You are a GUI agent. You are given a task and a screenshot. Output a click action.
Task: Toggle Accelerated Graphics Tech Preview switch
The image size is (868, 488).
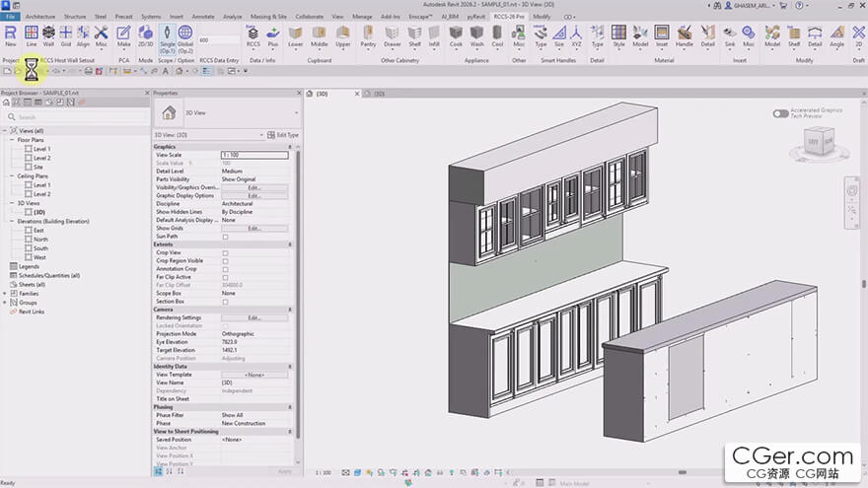tap(780, 113)
